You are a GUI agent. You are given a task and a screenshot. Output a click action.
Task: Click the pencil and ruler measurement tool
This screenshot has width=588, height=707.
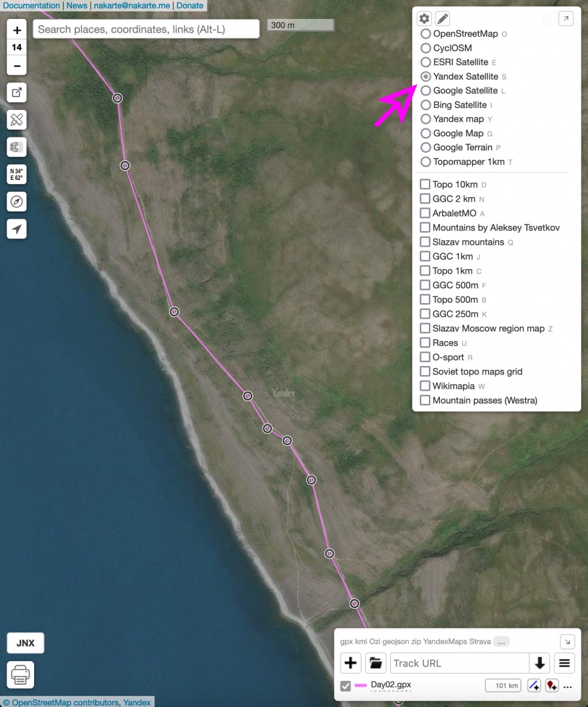point(17,120)
